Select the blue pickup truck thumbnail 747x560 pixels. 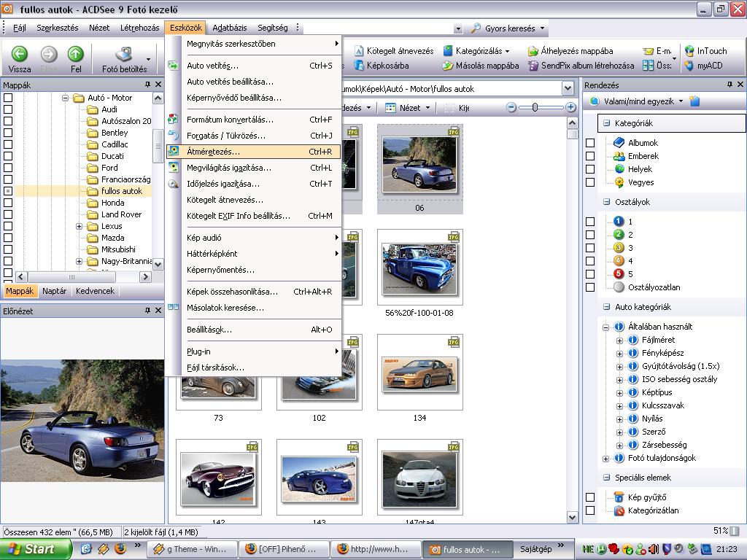(x=419, y=270)
